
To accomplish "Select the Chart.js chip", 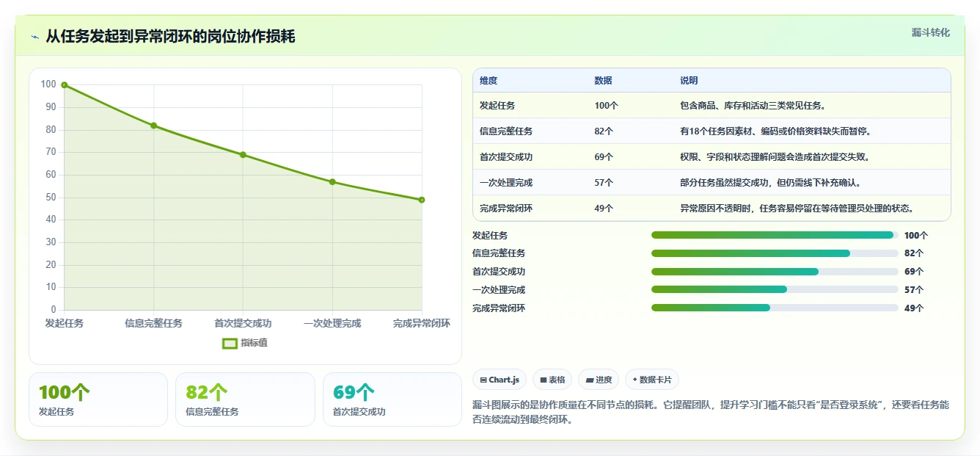I will pos(500,380).
